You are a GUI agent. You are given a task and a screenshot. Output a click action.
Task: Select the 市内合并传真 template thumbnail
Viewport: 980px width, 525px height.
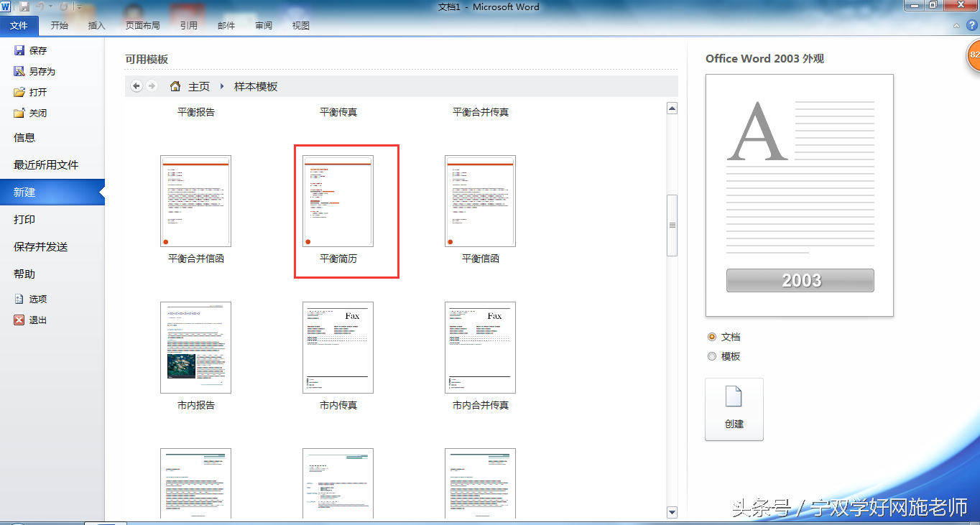point(480,348)
